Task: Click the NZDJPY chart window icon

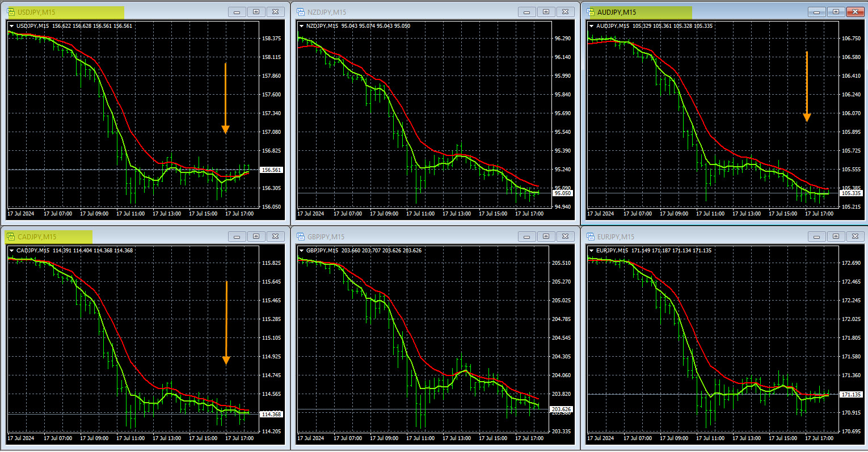Action: [301, 12]
